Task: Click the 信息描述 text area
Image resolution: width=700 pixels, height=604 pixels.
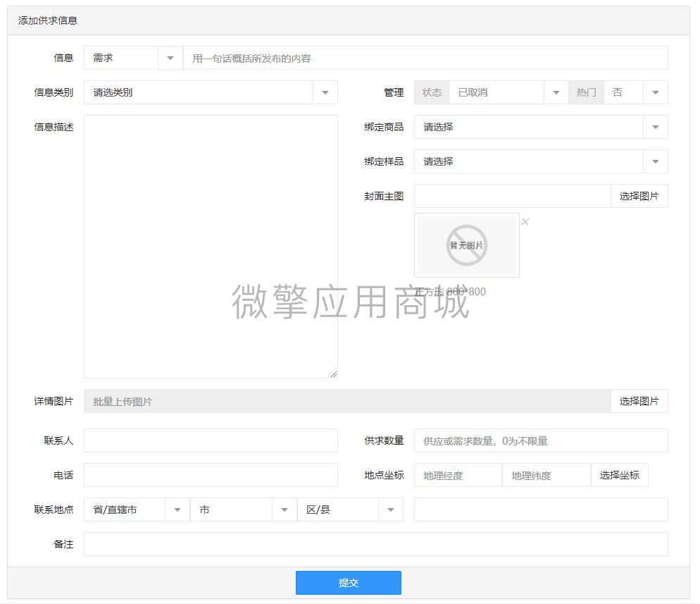Action: coord(211,247)
